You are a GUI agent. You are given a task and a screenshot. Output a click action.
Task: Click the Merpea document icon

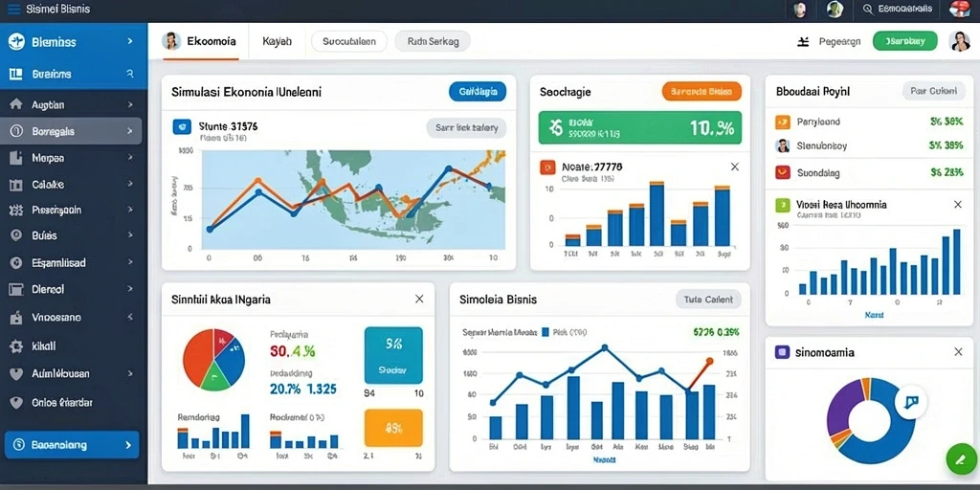click(16, 158)
